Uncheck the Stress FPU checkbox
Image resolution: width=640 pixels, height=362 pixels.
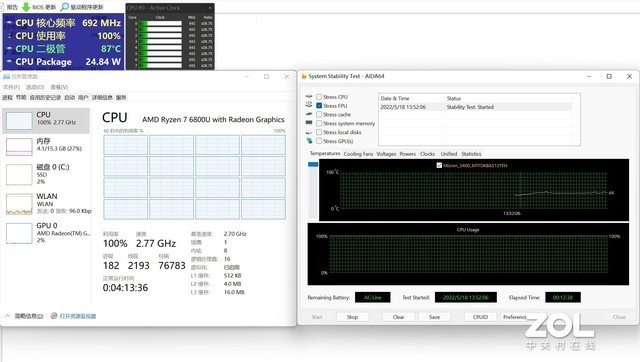tap(319, 106)
